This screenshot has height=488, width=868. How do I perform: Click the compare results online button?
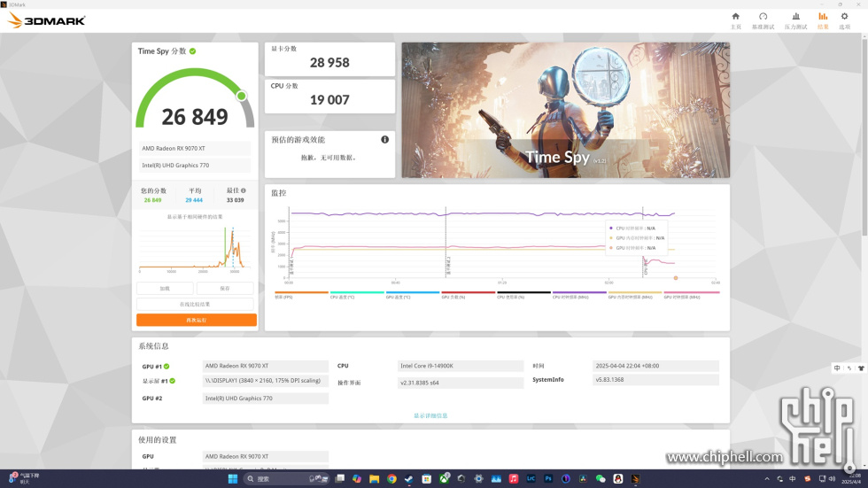(195, 305)
